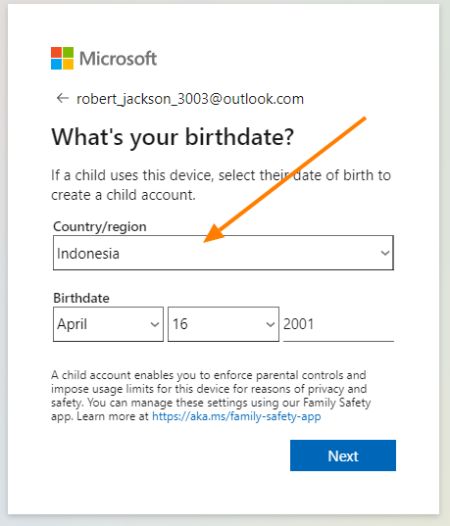Click the Microsoft four-square logo
Screen dimensions: 450x526
[62, 58]
